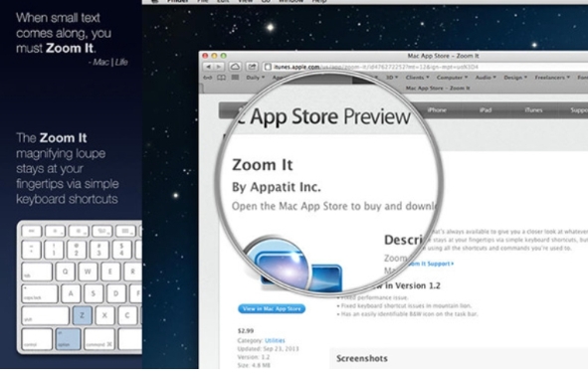Open Top Sites grid icon
The width and height of the screenshot is (588, 380).
(x=235, y=78)
